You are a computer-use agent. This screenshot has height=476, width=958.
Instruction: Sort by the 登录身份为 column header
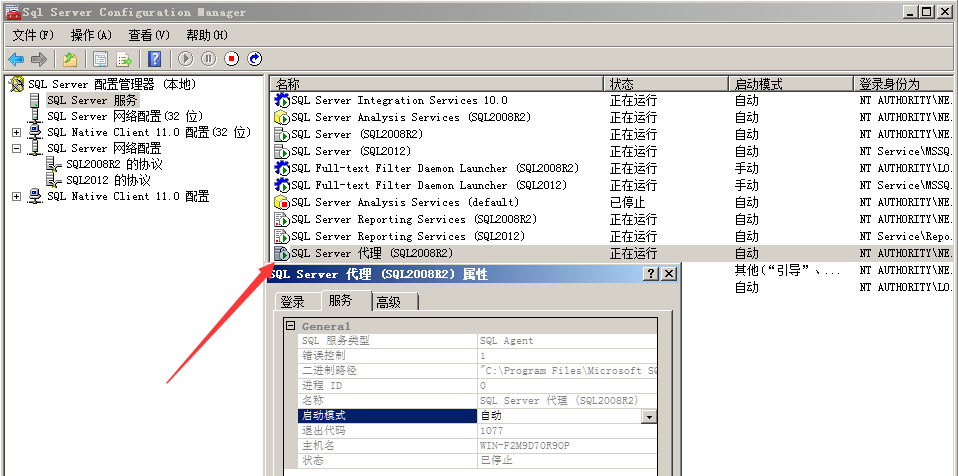[x=905, y=84]
